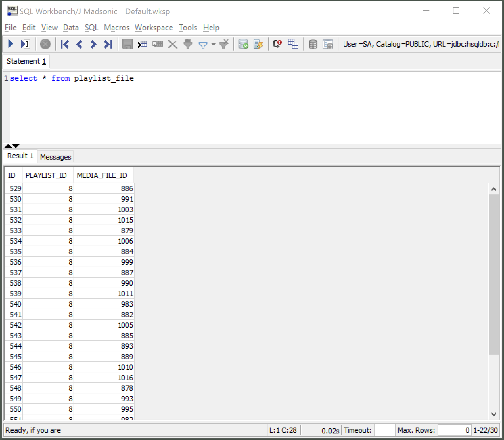Open filter dropdown arrow next to funnel
Viewport: 504px width, 440px height.
tap(213, 44)
